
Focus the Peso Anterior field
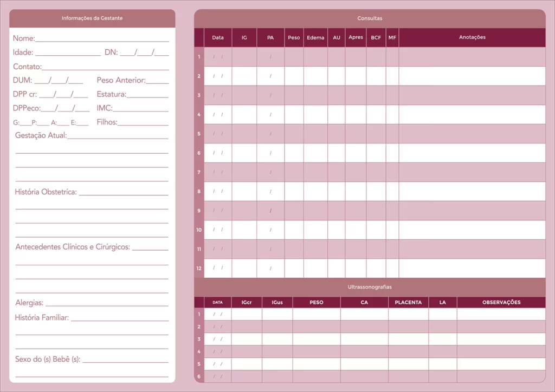point(157,81)
